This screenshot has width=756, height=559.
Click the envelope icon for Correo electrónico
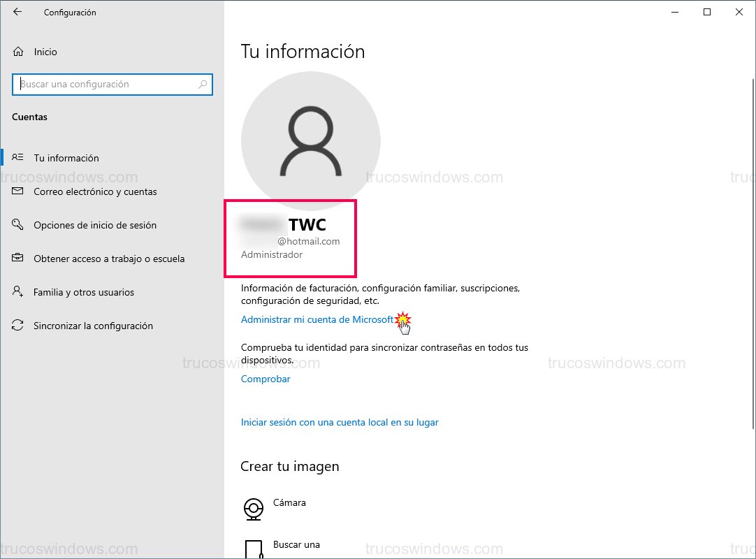coord(18,191)
